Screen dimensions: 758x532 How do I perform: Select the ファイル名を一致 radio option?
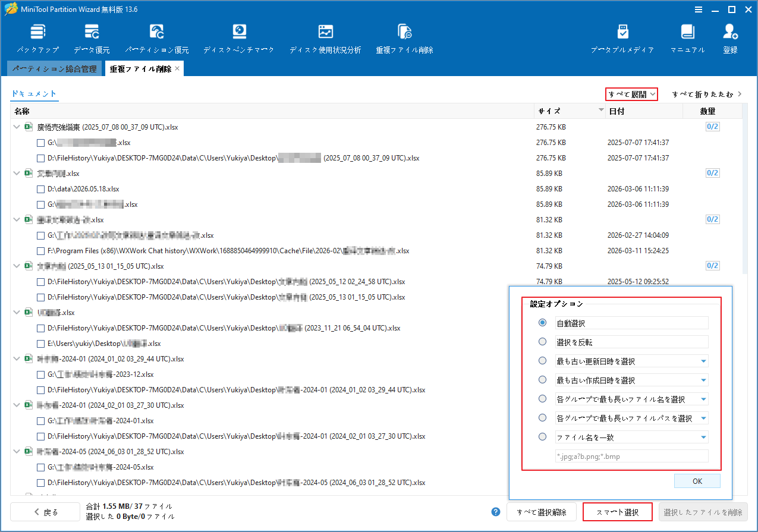(542, 437)
